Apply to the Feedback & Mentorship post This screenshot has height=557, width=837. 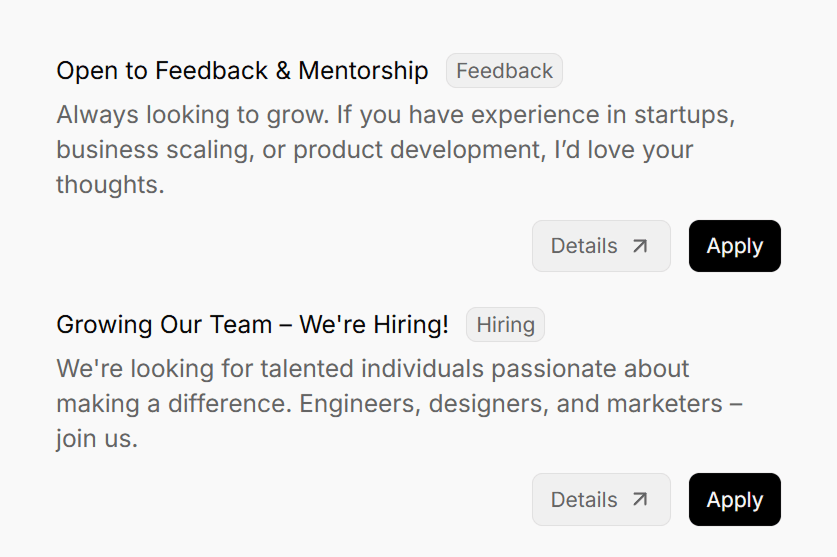coord(734,246)
